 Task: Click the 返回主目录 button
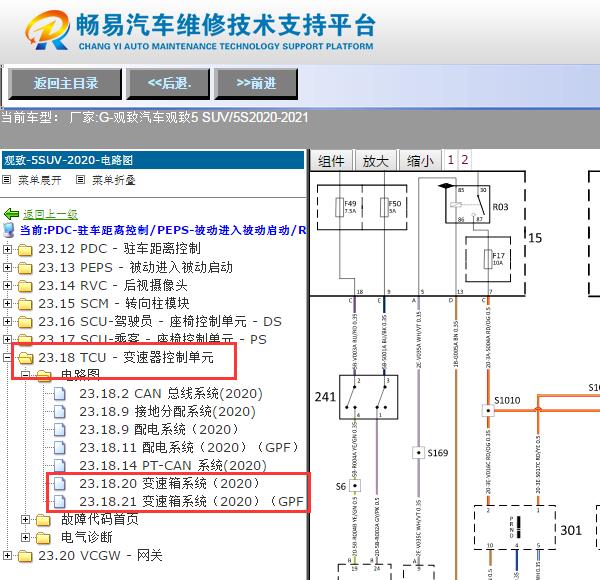pyautogui.click(x=65, y=84)
